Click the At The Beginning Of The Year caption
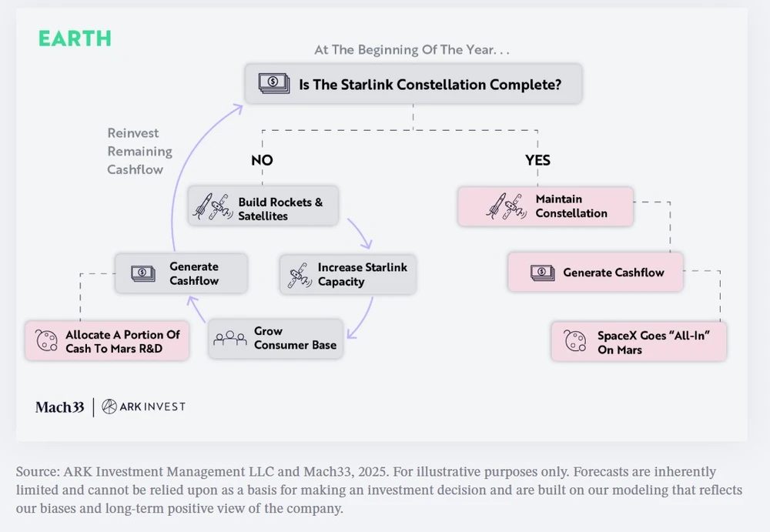 click(x=413, y=50)
